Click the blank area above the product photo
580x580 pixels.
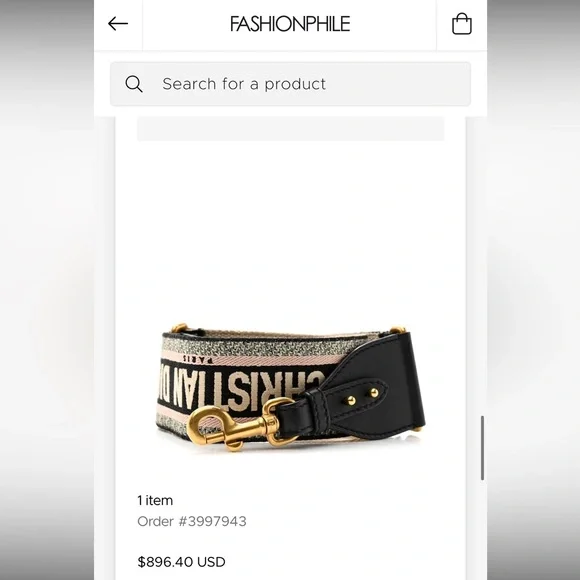(290, 229)
